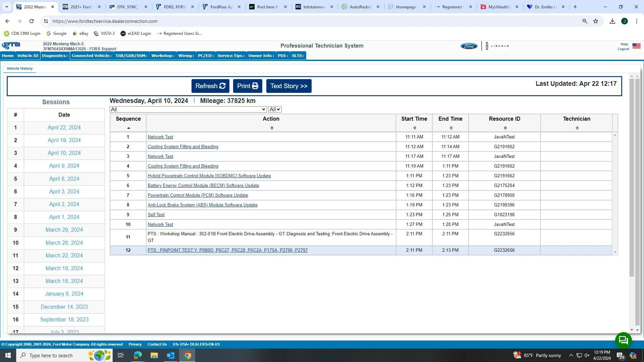Sort table by Start Time column
644x362 pixels.
(x=415, y=128)
